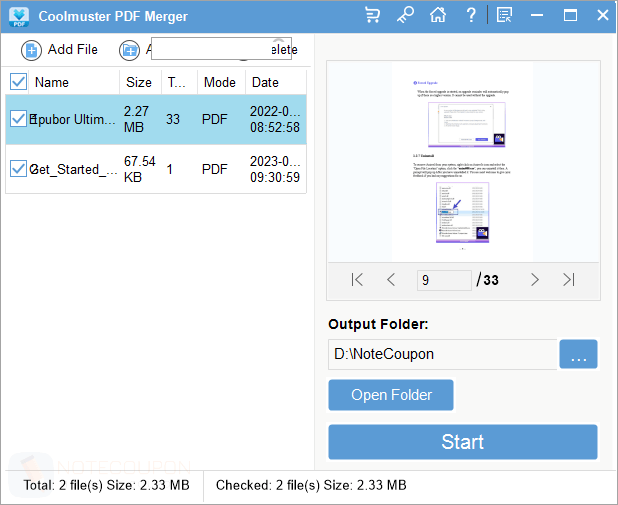Toggle the select-all checkbox in header

pyautogui.click(x=18, y=82)
